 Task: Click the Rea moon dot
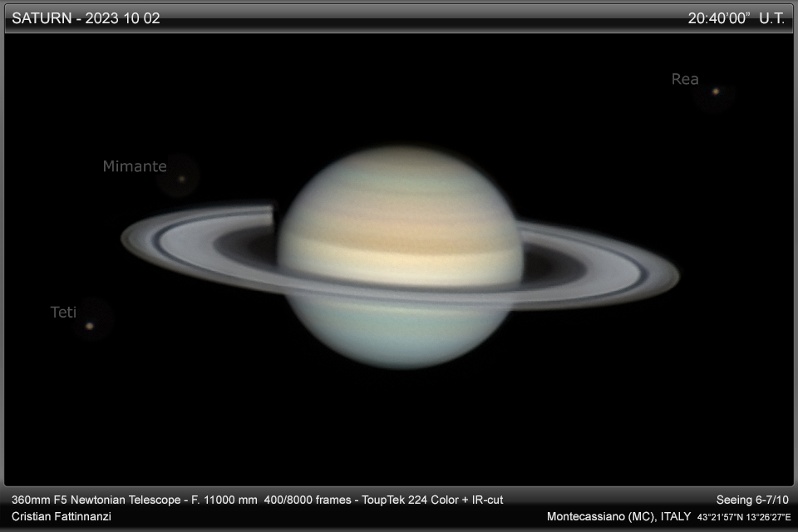coord(716,91)
